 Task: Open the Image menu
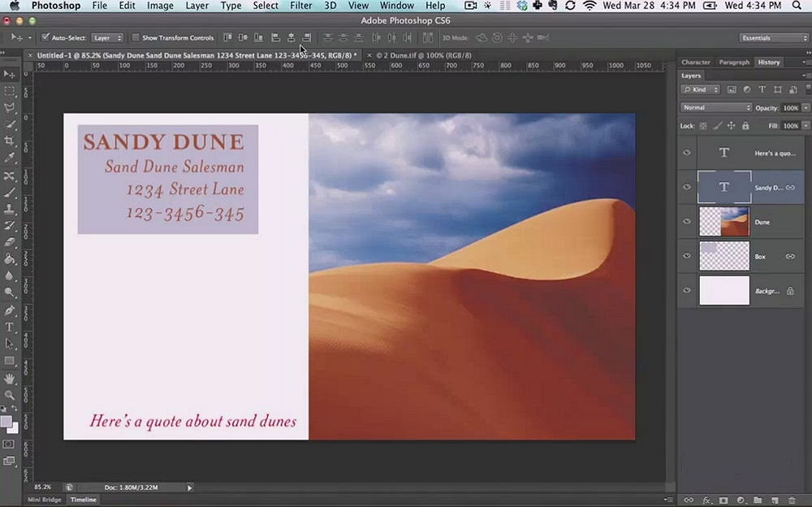pos(160,6)
